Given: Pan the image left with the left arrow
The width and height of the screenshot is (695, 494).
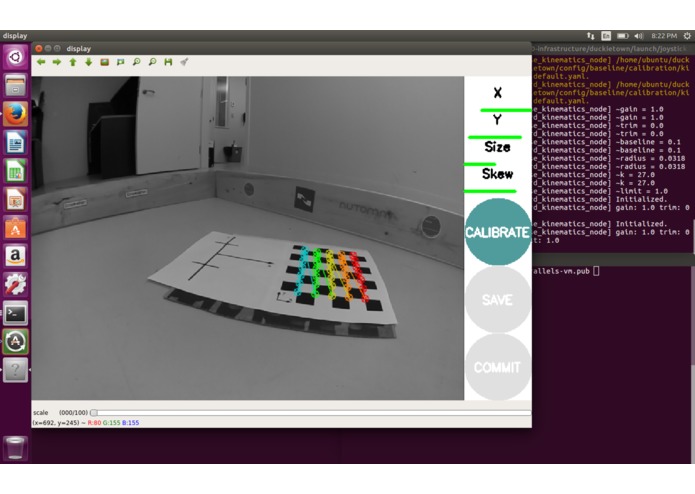Looking at the screenshot, I should (41, 62).
